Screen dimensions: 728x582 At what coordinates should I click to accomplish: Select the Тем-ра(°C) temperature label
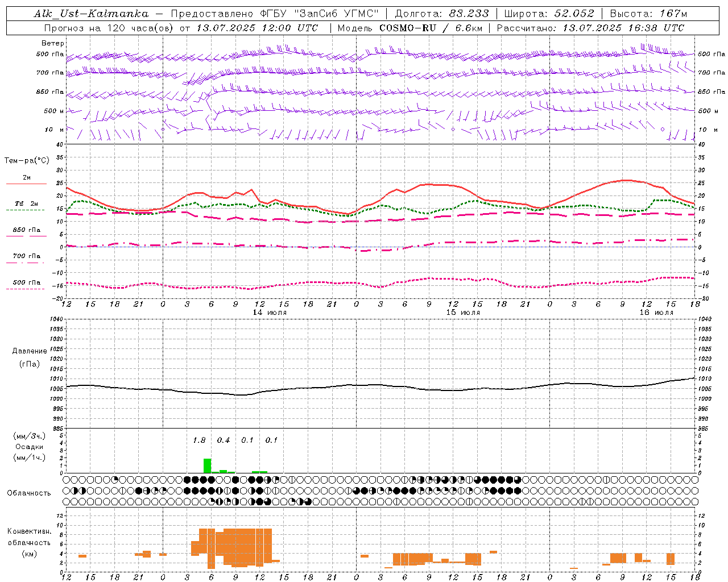click(x=27, y=161)
